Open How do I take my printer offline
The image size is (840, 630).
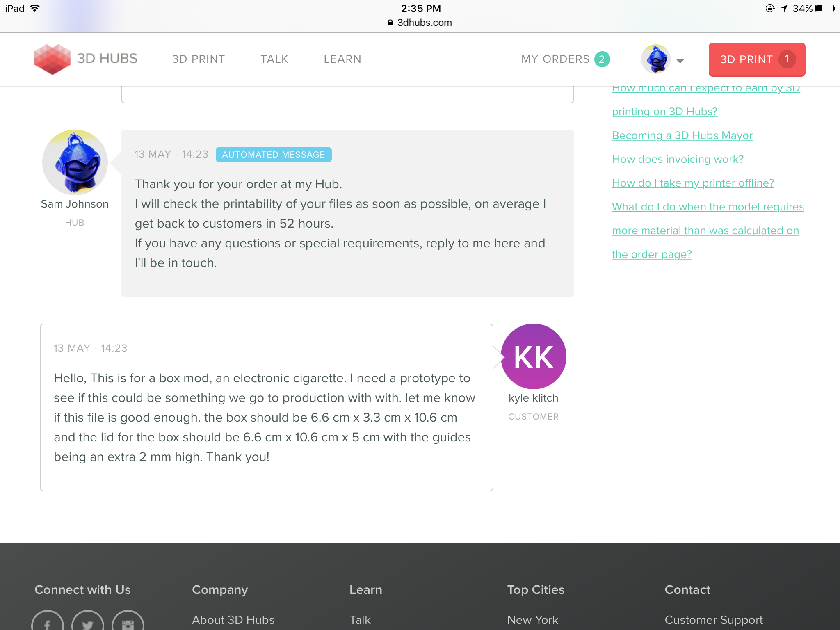[692, 183]
